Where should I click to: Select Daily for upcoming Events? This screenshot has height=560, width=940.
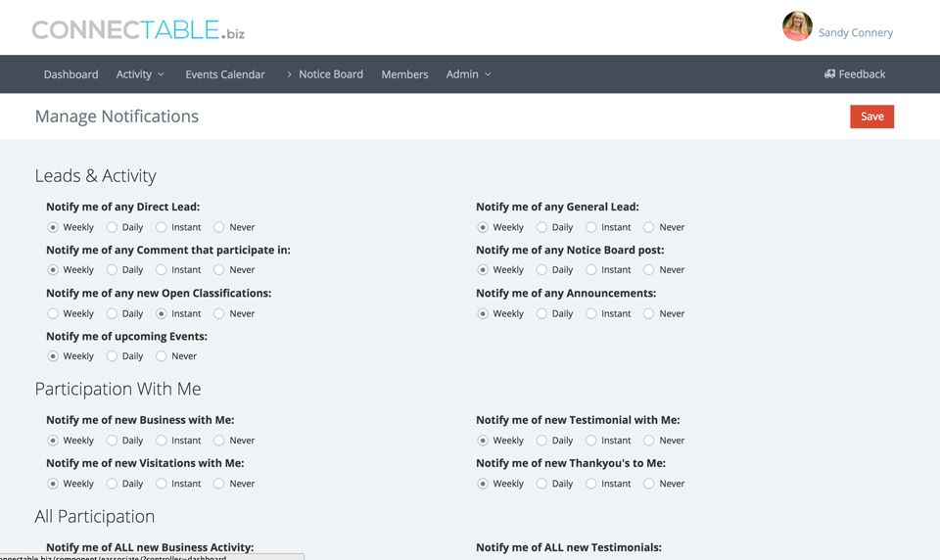[x=112, y=356]
